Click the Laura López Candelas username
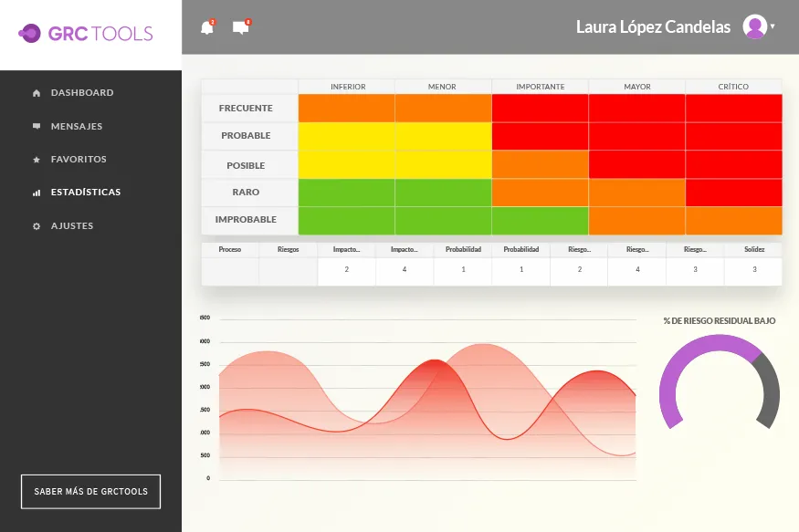The image size is (799, 532). tap(653, 27)
